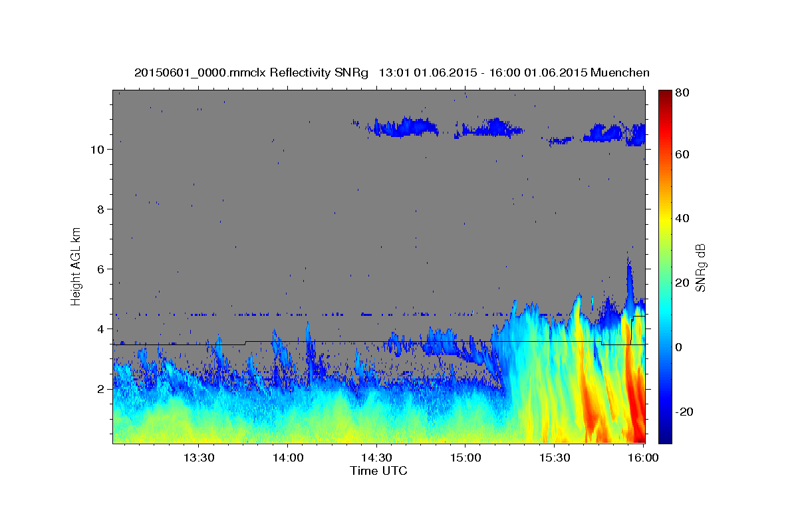Click the colorbar value 60

[683, 154]
